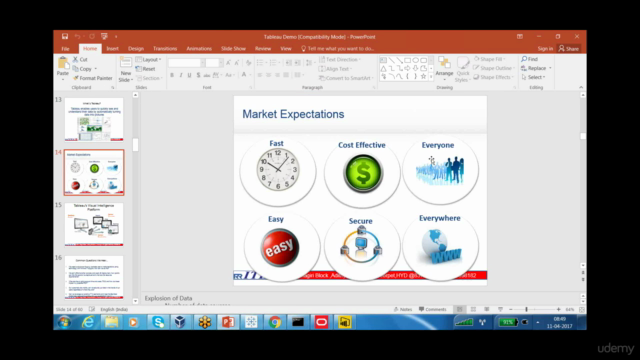Toggle Italic formatting
This screenshot has height=360, width=640.
tap(181, 75)
